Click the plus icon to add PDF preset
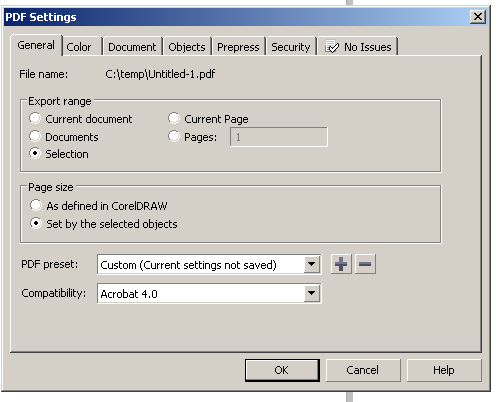The image size is (500, 402). [341, 264]
